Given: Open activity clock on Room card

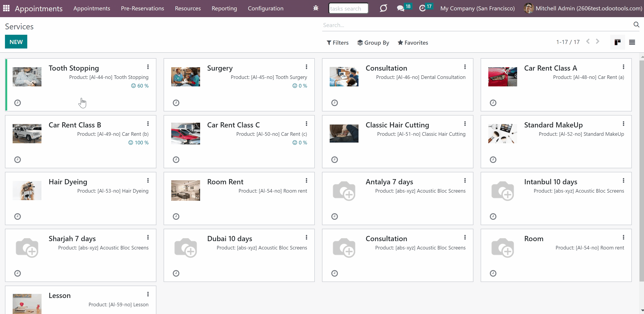Looking at the screenshot, I should [x=493, y=273].
